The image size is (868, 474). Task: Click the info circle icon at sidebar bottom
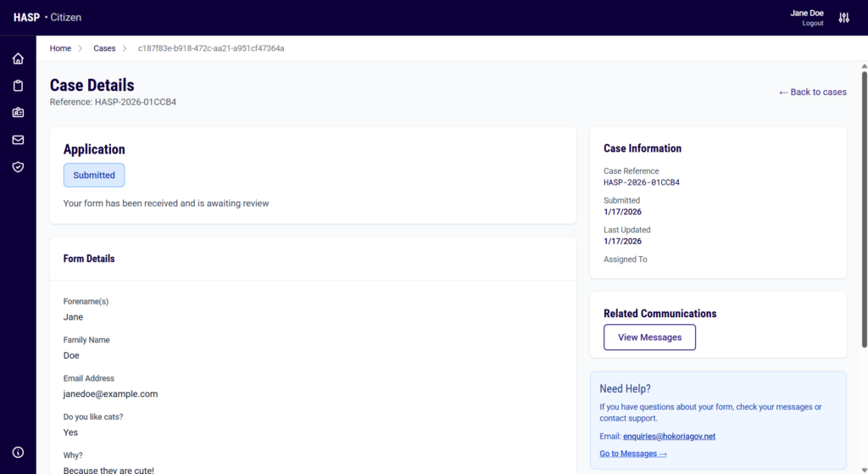(x=18, y=452)
